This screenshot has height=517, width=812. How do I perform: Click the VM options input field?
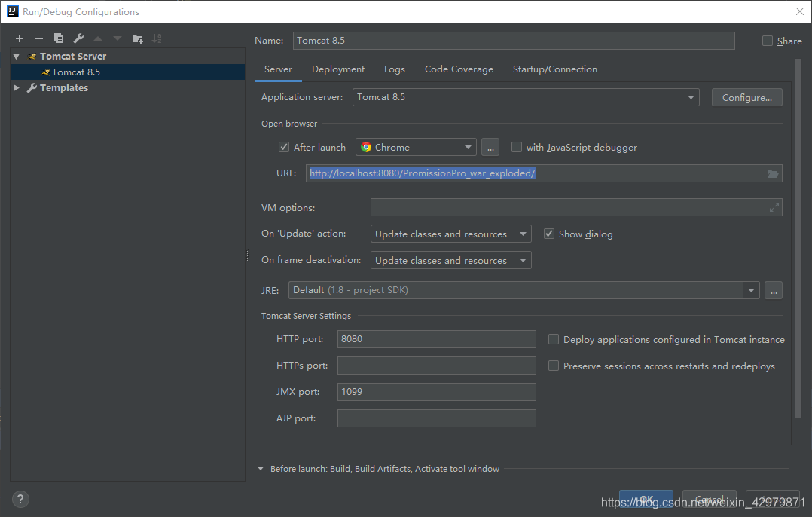tap(576, 207)
